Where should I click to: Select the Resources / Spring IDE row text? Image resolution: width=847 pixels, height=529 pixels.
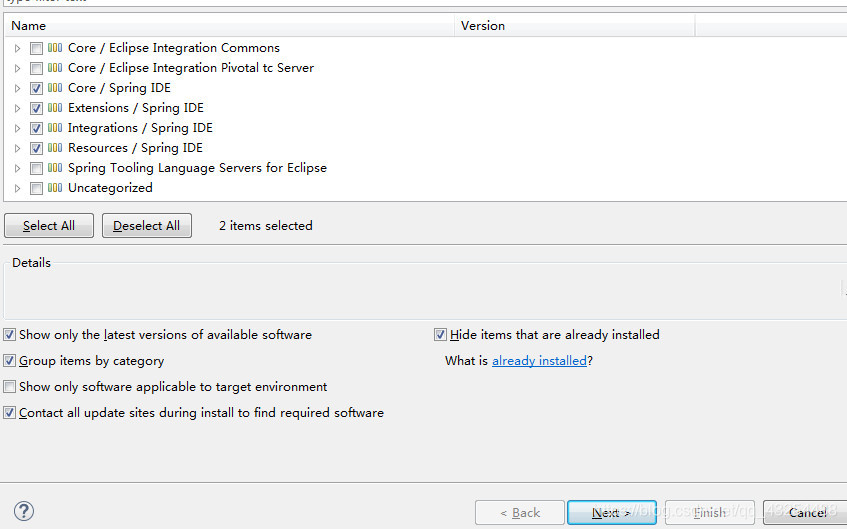click(x=135, y=148)
